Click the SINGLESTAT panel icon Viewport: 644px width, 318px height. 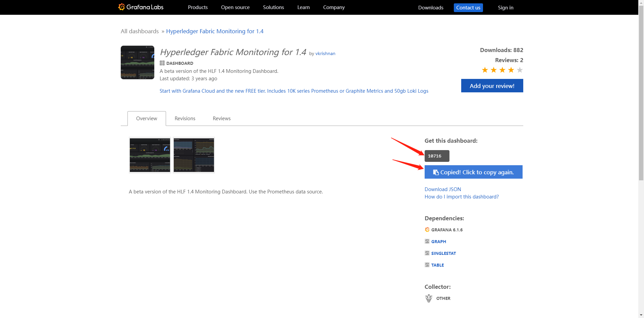(427, 253)
